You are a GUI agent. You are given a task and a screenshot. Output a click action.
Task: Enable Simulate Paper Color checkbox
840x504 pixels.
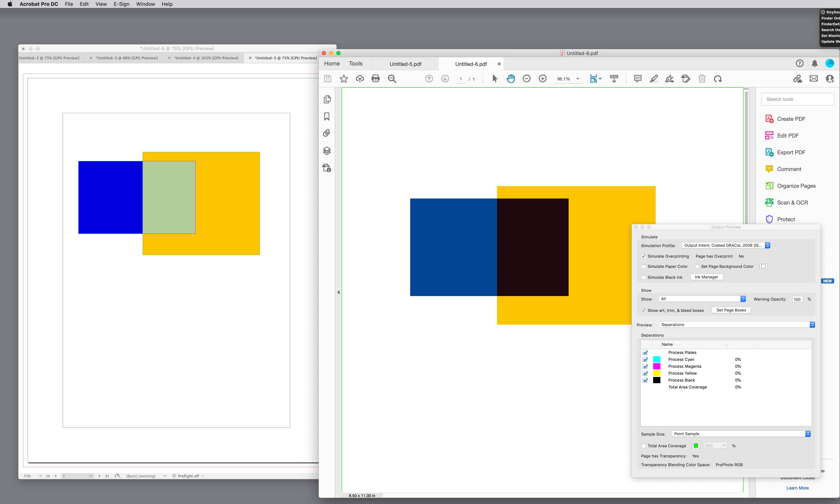[x=643, y=267]
